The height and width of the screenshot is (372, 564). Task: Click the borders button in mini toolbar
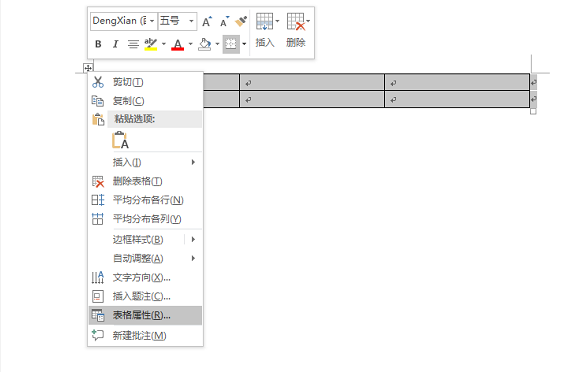tap(231, 44)
